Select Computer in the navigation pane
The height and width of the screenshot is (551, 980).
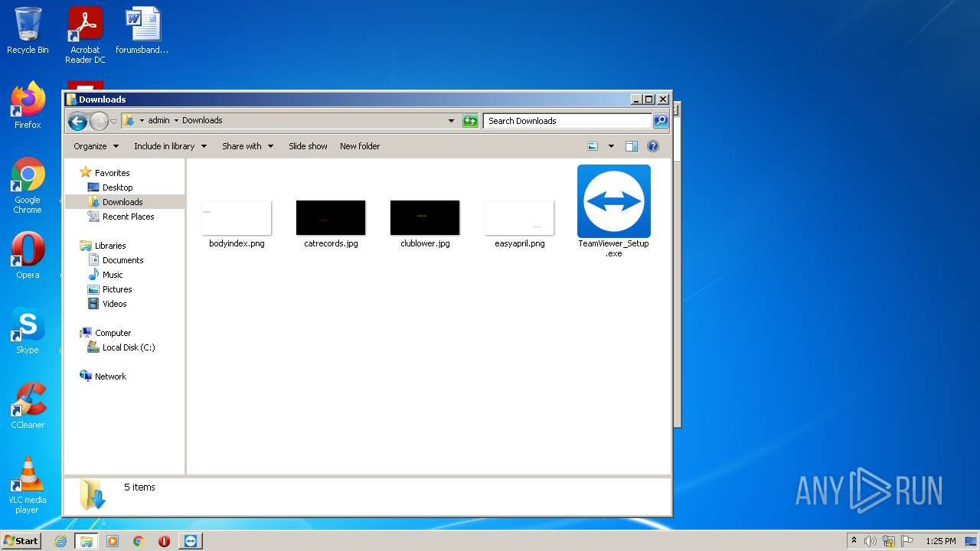click(113, 333)
